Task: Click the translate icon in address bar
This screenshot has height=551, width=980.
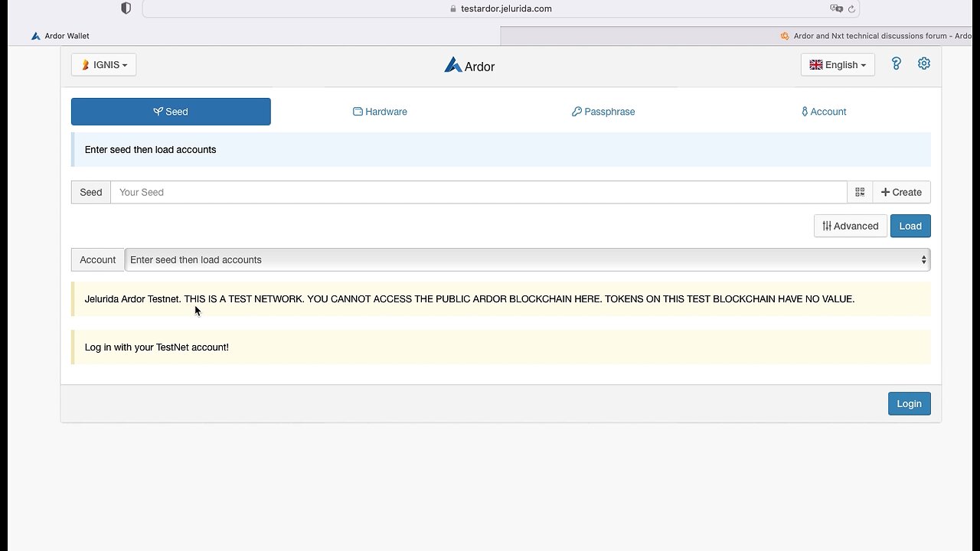Action: [x=836, y=8]
